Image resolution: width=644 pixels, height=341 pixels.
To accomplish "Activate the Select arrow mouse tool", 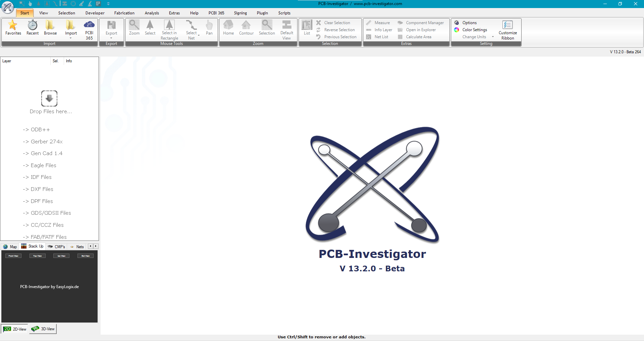I will tap(150, 27).
